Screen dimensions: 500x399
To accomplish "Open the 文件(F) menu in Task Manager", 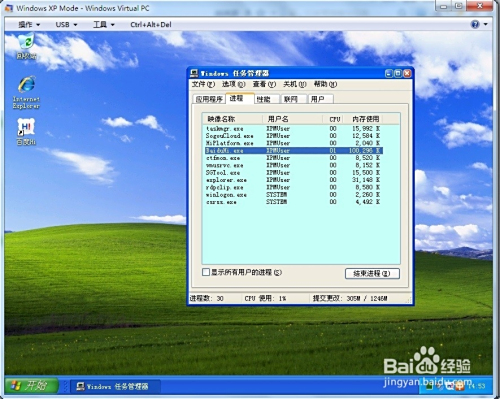I will pyautogui.click(x=203, y=84).
